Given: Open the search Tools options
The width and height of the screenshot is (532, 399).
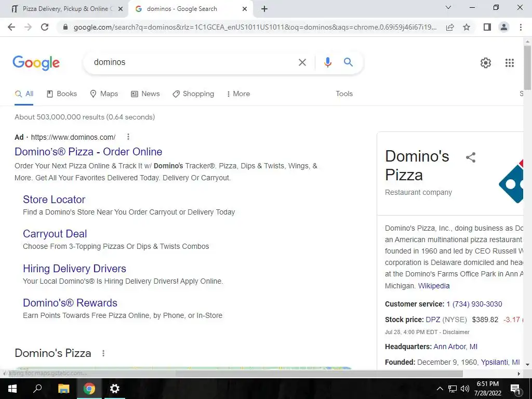Looking at the screenshot, I should pos(344,94).
